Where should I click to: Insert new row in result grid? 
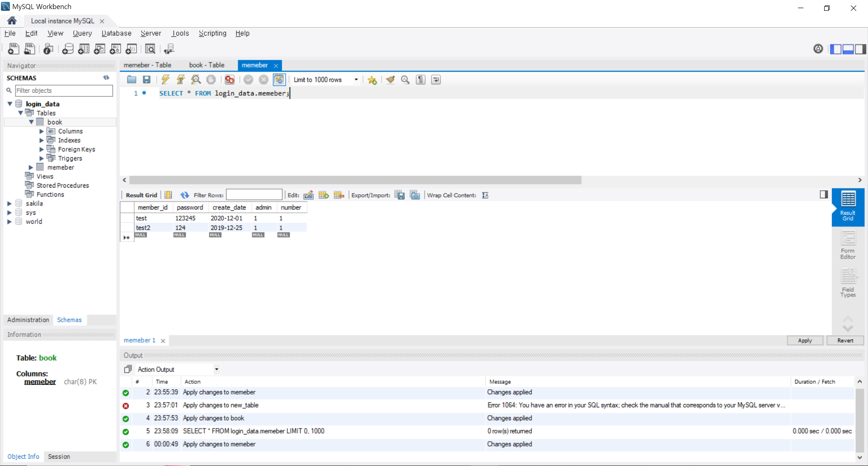[324, 195]
